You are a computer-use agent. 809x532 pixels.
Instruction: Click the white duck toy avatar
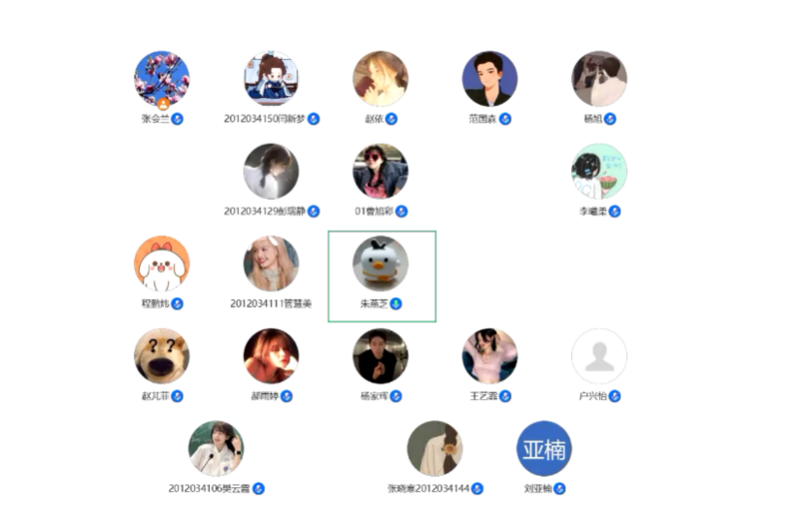(x=381, y=264)
